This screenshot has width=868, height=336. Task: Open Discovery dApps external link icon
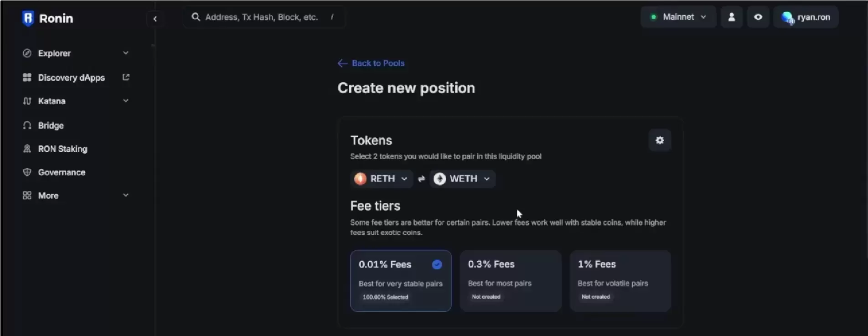click(x=126, y=77)
